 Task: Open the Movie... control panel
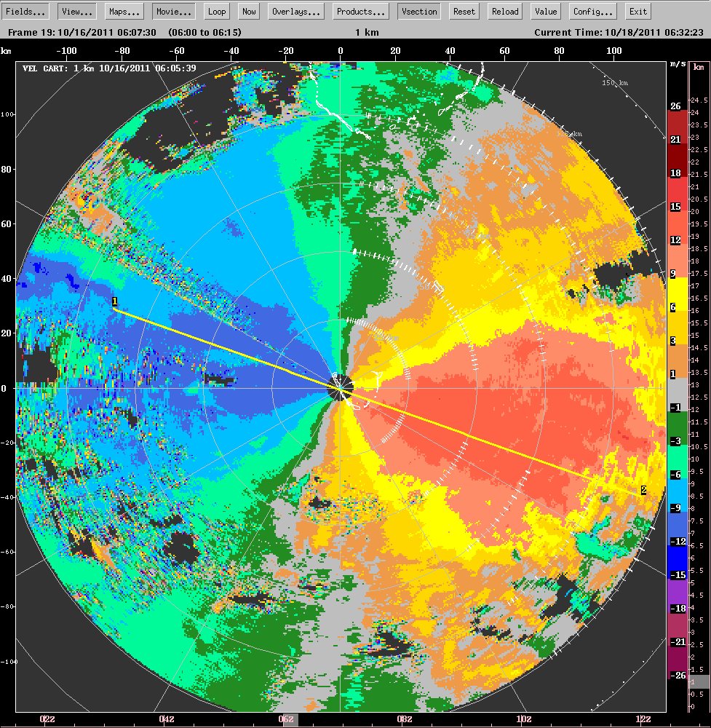tap(174, 12)
